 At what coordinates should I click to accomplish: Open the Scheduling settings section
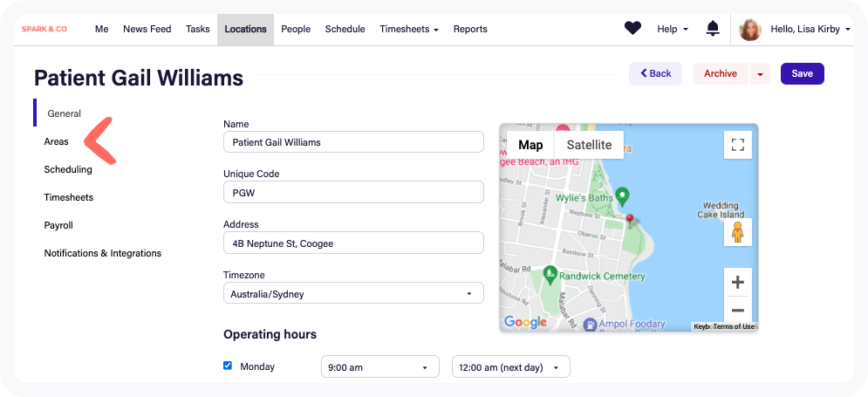68,169
